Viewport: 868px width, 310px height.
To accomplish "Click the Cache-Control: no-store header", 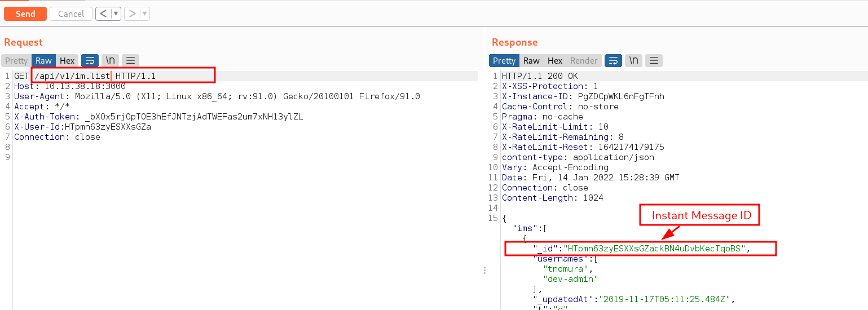I will coord(560,107).
